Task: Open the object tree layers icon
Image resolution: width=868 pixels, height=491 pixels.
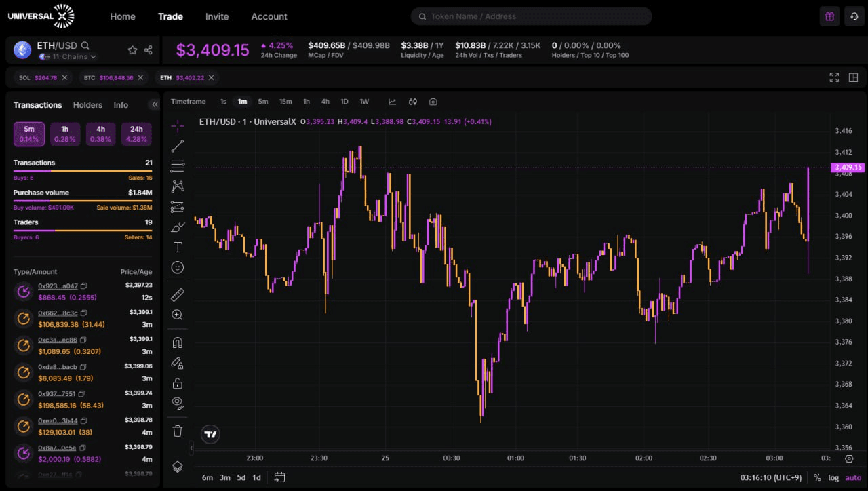Action: pyautogui.click(x=177, y=467)
